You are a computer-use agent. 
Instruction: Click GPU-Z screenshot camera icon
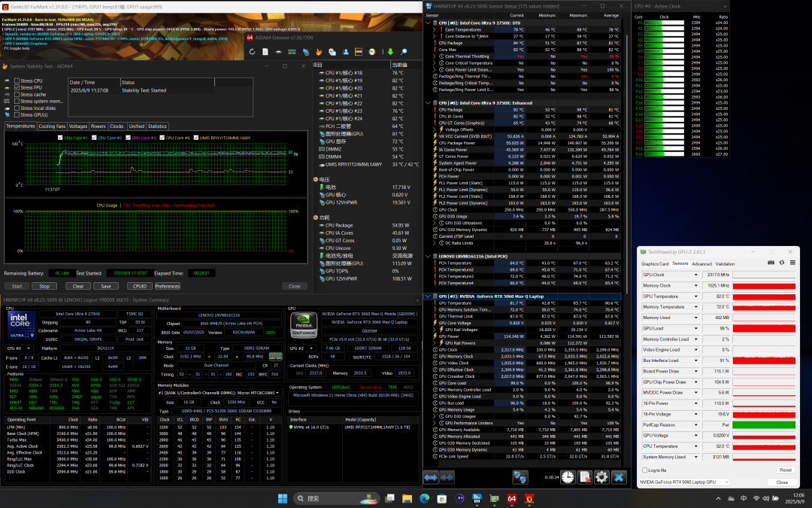click(x=771, y=263)
